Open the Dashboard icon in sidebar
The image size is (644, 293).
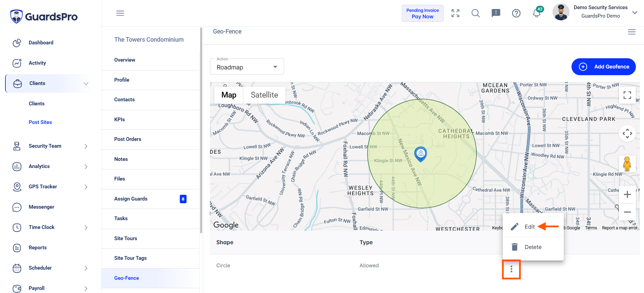(17, 43)
